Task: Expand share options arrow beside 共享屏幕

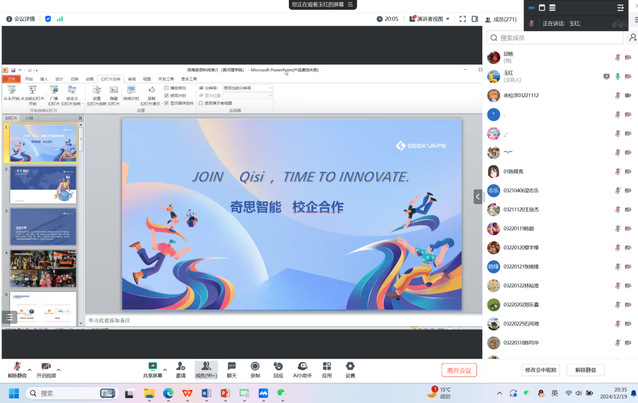Action: (x=165, y=370)
